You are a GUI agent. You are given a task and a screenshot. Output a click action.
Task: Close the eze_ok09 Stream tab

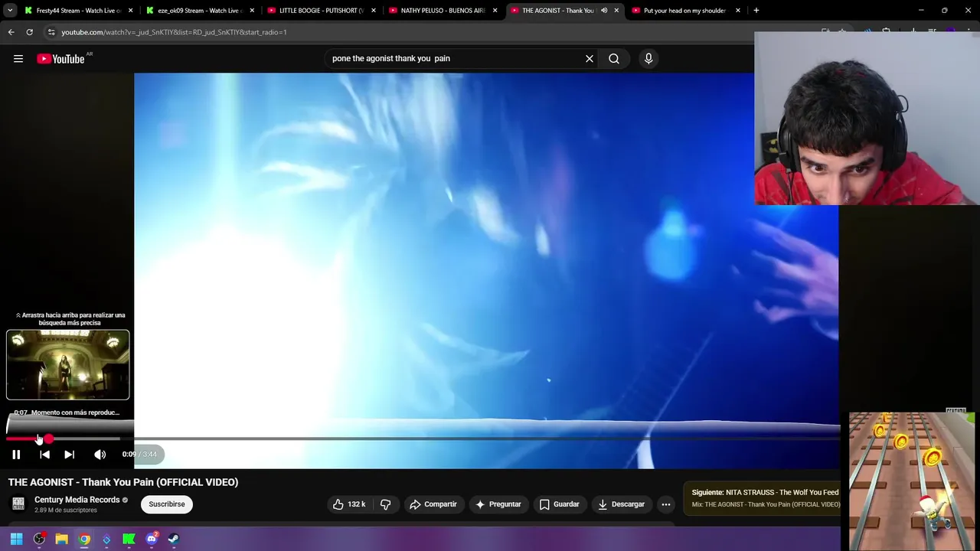point(252,11)
